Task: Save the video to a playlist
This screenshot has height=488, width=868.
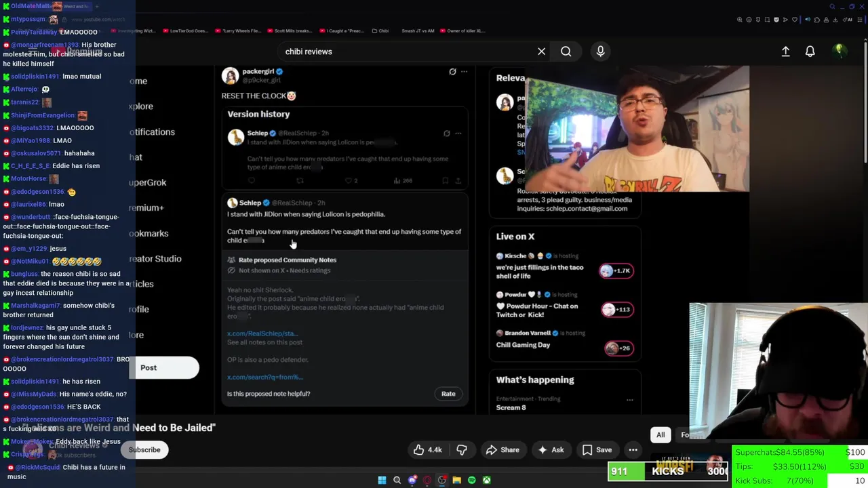Action: coord(596,450)
